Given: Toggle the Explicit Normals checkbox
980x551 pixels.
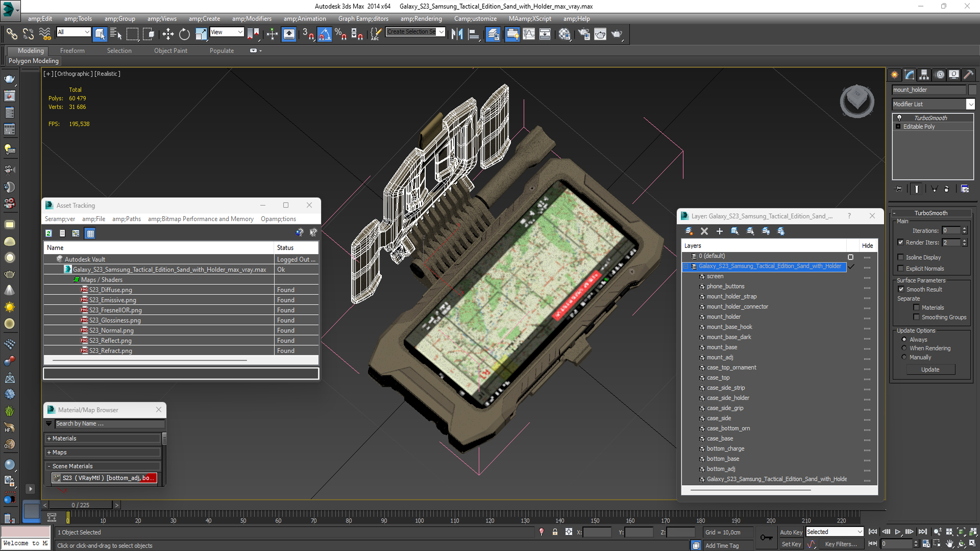Looking at the screenshot, I should [x=901, y=268].
